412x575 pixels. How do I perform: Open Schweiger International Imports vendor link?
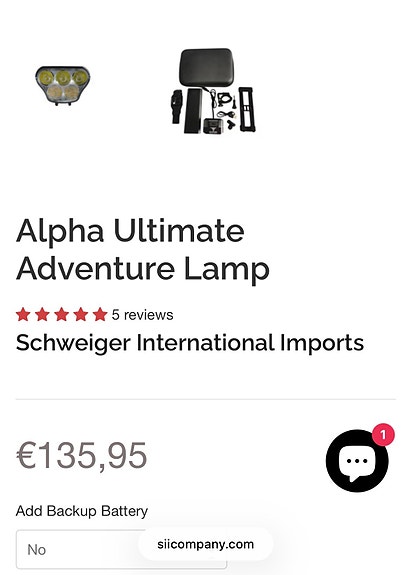190,343
